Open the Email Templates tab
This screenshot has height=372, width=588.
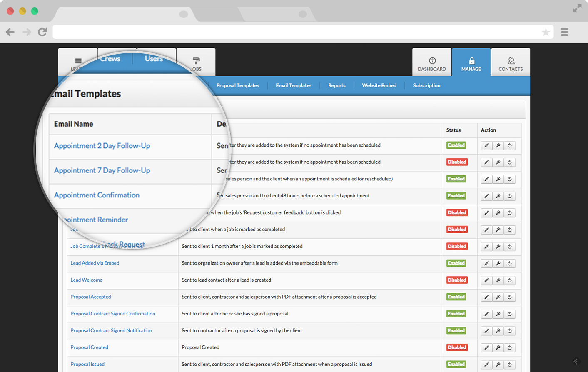pyautogui.click(x=294, y=85)
